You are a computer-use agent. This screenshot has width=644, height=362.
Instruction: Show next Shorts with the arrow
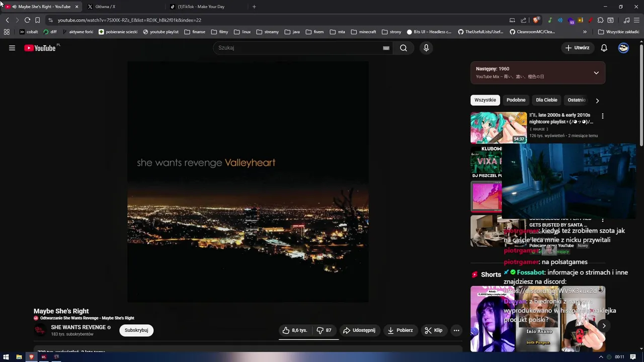pyautogui.click(x=604, y=325)
